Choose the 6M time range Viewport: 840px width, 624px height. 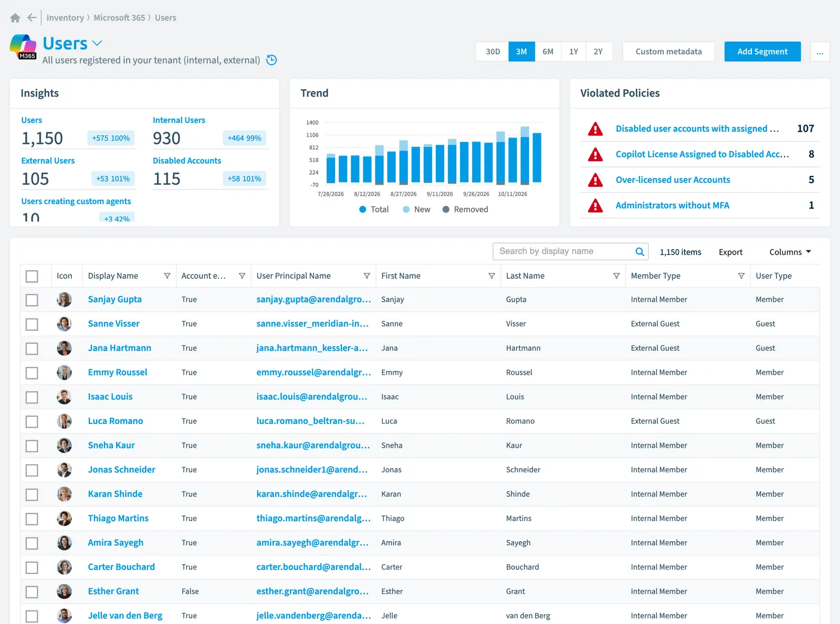(x=548, y=51)
